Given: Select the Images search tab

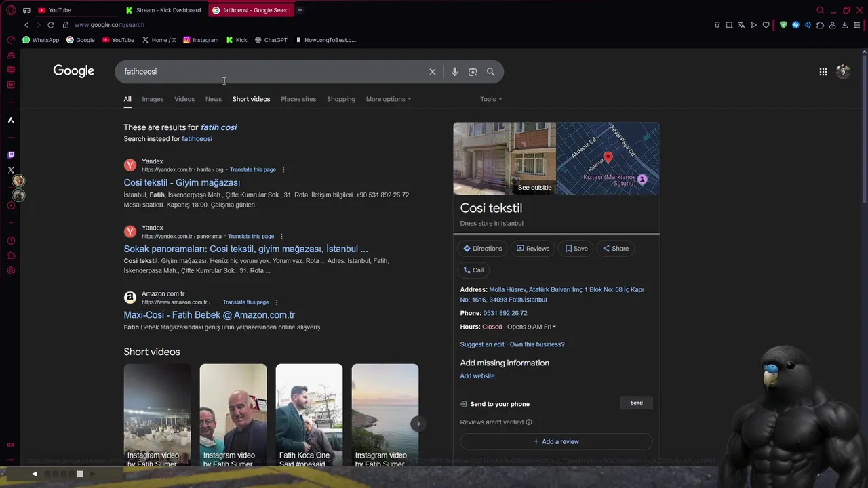Looking at the screenshot, I should pos(153,99).
